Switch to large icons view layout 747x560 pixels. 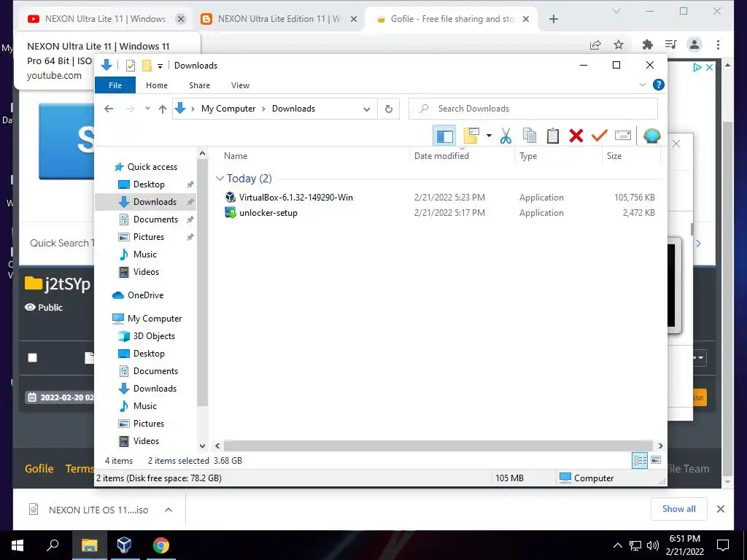(x=656, y=460)
